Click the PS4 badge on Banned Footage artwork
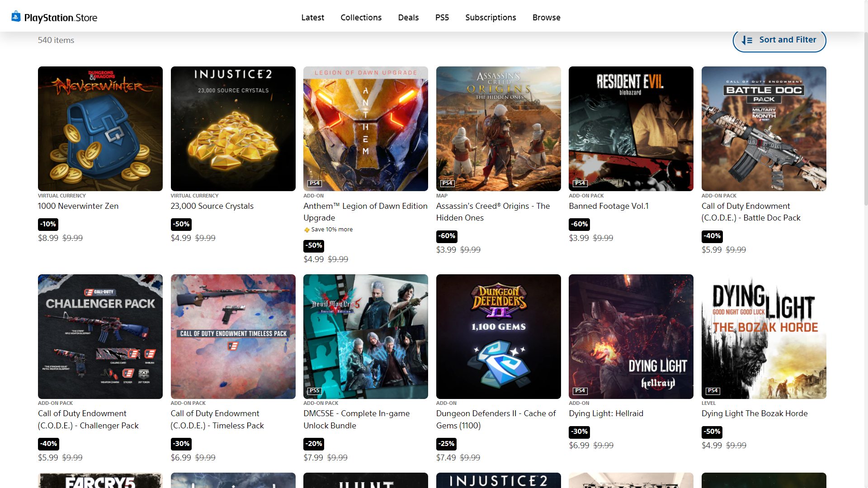This screenshot has height=488, width=868. point(580,183)
